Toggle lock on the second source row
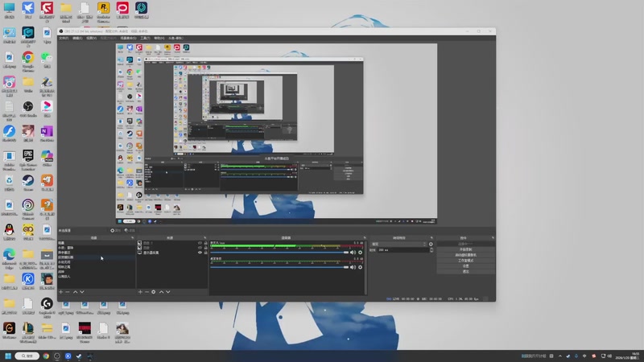The image size is (644, 362). pos(205,248)
